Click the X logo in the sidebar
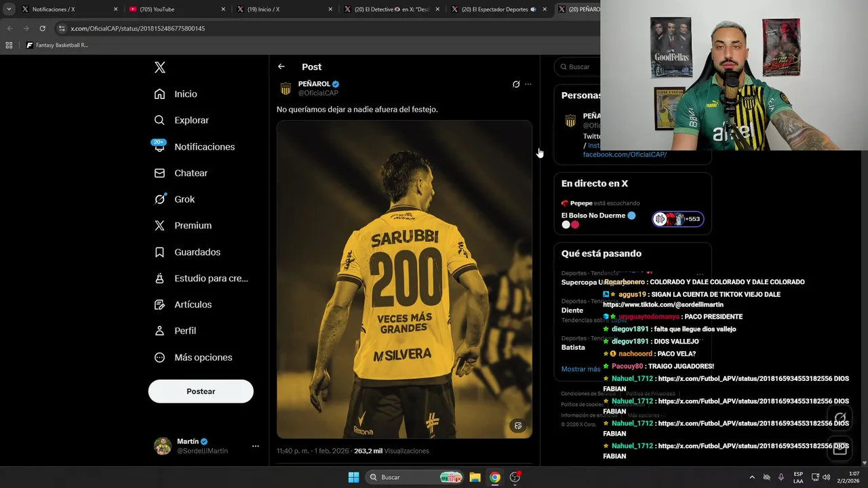Viewport: 868px width, 488px height. click(x=159, y=67)
